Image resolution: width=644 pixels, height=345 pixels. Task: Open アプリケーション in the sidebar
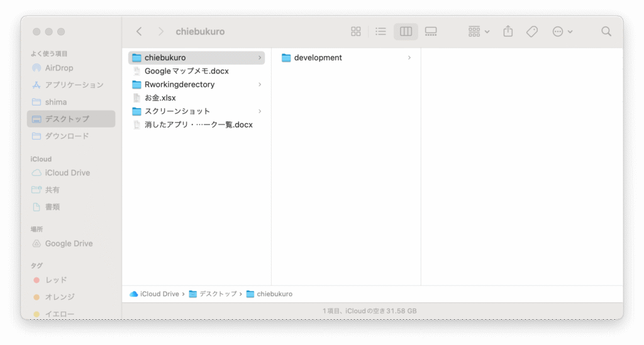pyautogui.click(x=70, y=85)
